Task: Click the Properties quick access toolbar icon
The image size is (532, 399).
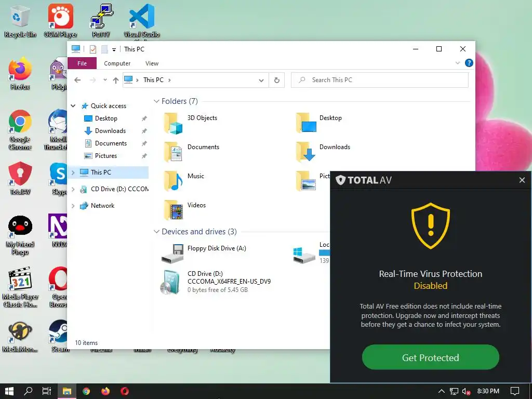Action: pos(92,49)
